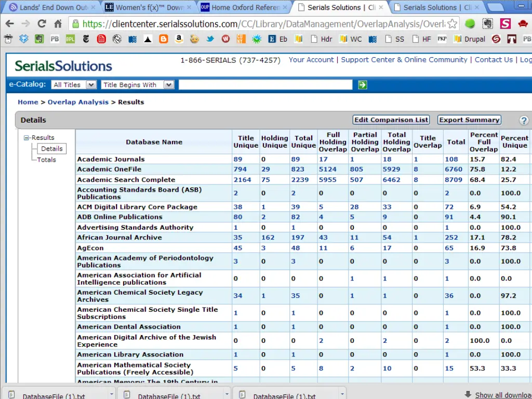532x399 pixels.
Task: Open the WC bookmarks folder
Action: click(x=351, y=39)
